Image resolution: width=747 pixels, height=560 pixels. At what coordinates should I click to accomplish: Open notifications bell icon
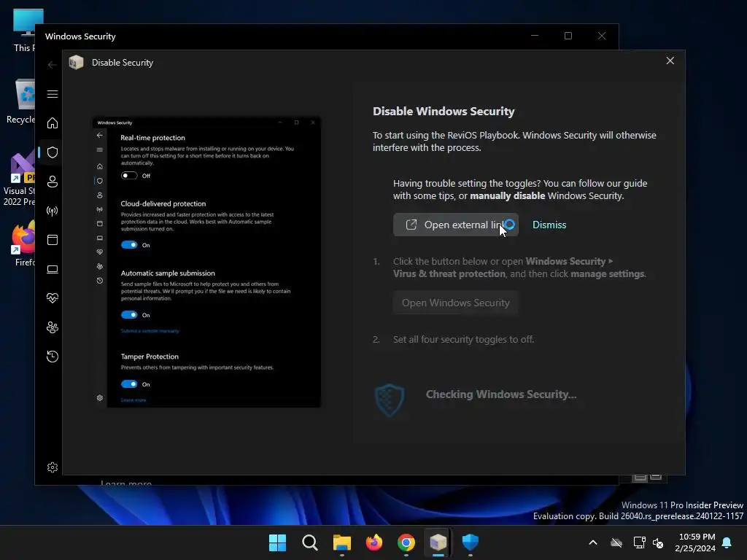[x=727, y=542]
